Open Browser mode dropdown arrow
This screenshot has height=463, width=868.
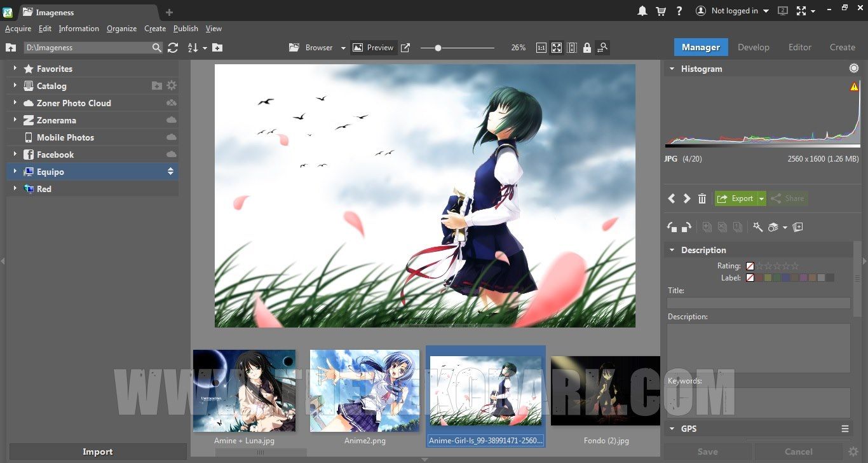point(343,48)
